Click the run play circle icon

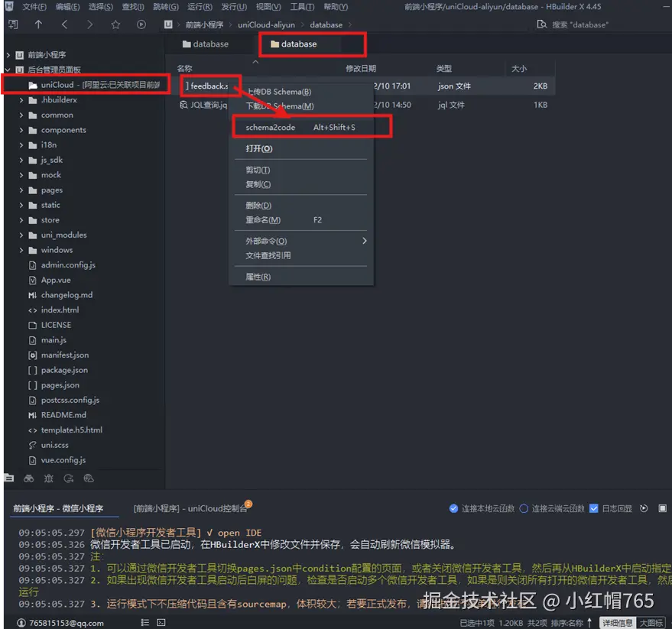pos(141,24)
